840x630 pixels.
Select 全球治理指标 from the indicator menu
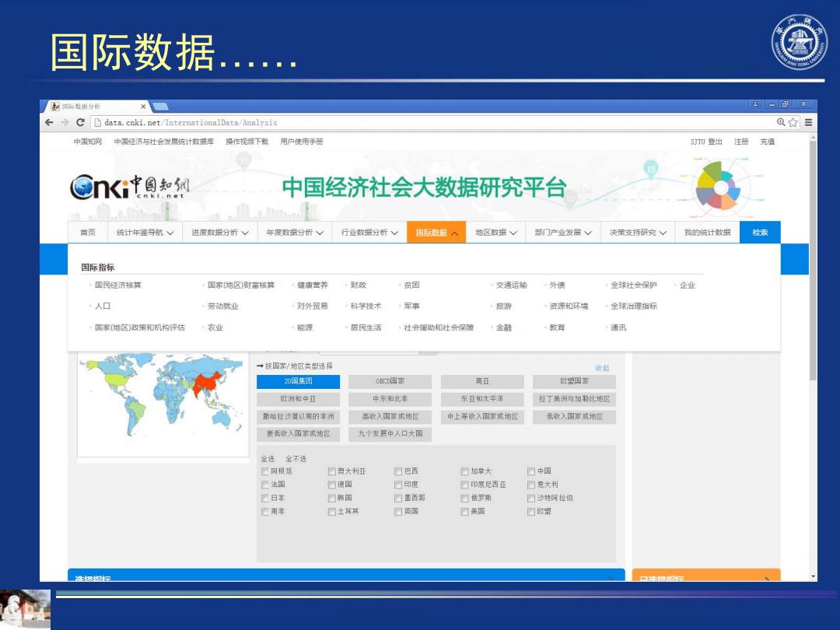(634, 306)
